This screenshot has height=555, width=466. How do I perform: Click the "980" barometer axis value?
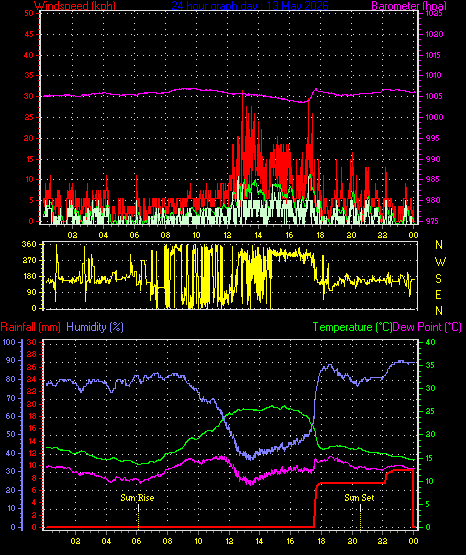[432, 200]
